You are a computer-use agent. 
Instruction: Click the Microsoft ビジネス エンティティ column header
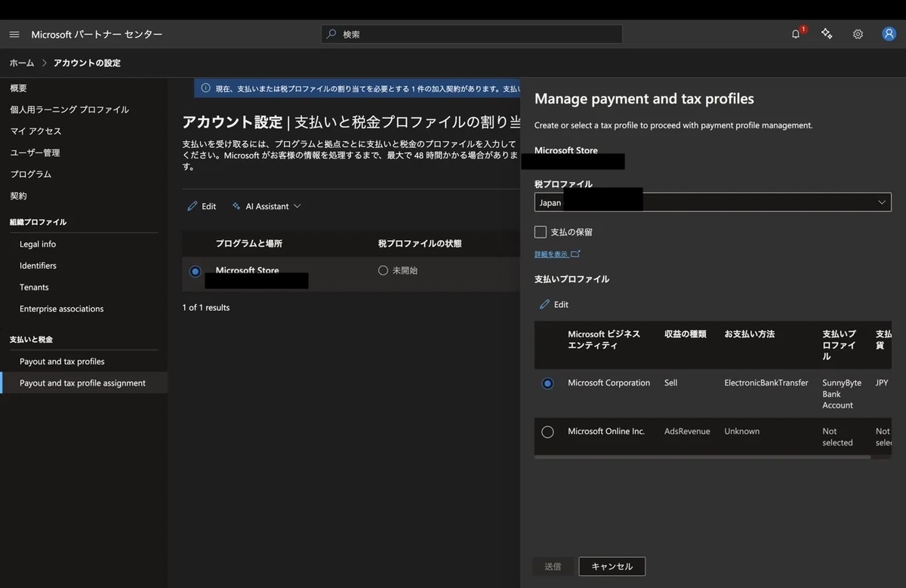pyautogui.click(x=604, y=340)
